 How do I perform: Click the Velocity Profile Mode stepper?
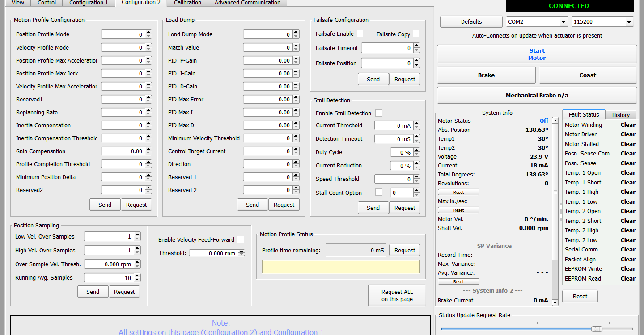(x=148, y=47)
